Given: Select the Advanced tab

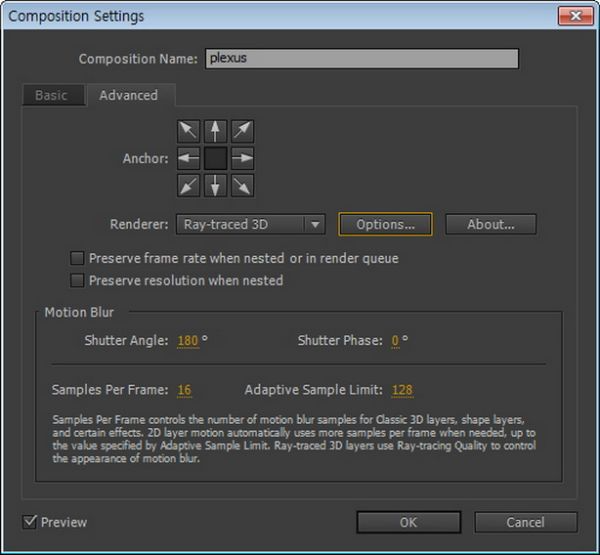Looking at the screenshot, I should [131, 95].
